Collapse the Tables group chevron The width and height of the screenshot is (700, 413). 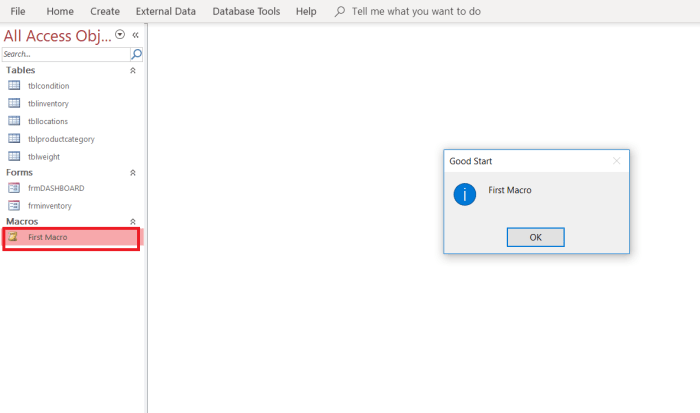133,71
